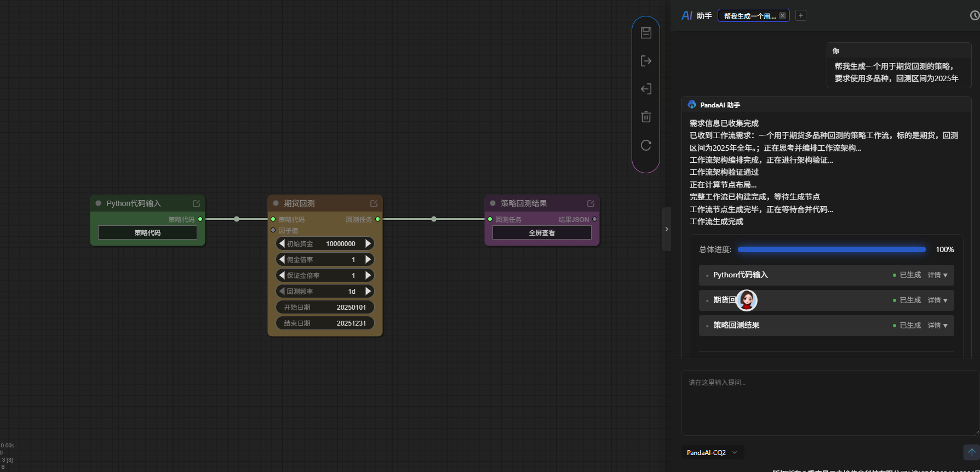
Task: Click the import arrow icon in floating toolbar
Action: coord(646,89)
